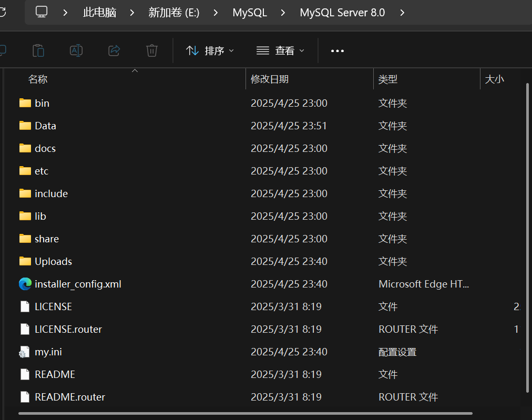Click the Paste clipboard toolbar icon

pyautogui.click(x=38, y=50)
